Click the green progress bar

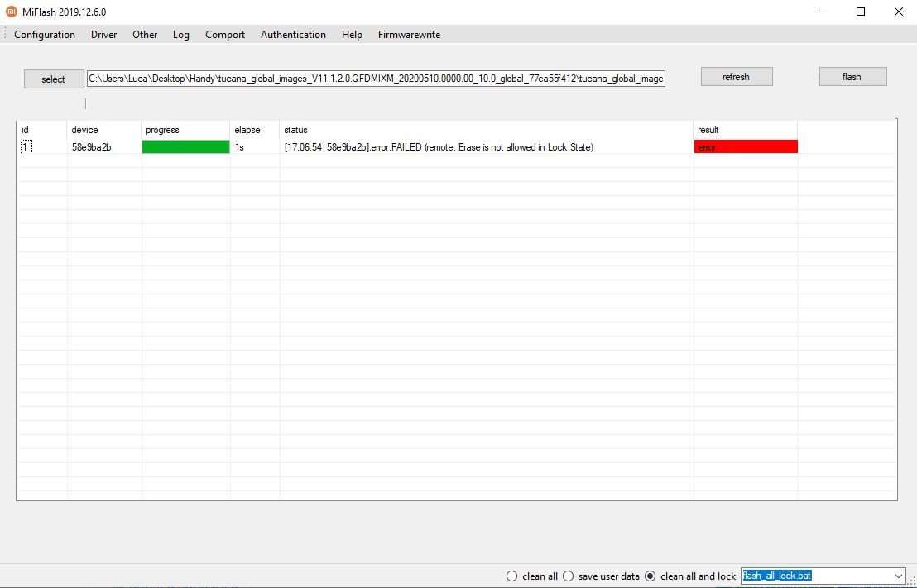coord(186,146)
